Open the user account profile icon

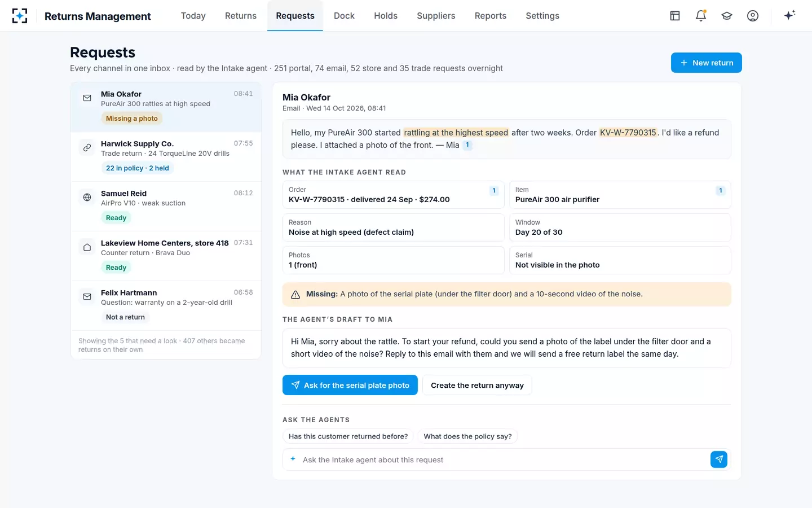click(x=753, y=16)
